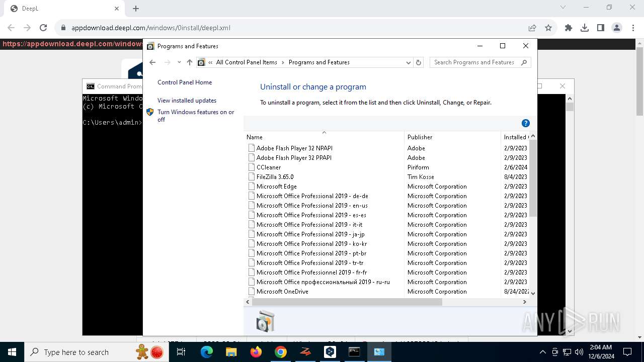Sort list by Name column header
Screen dimensions: 644x362
[324, 137]
